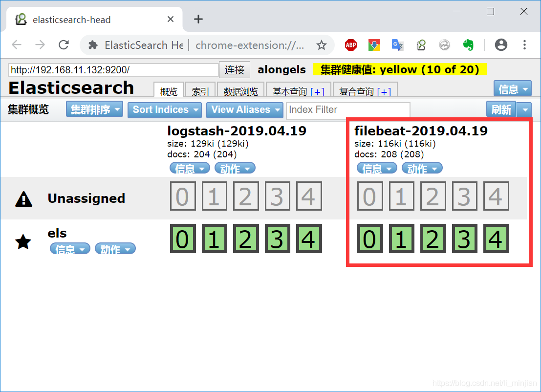Open filebeat-2019.04.19 信息 dropdown
The image size is (541, 392).
[377, 168]
